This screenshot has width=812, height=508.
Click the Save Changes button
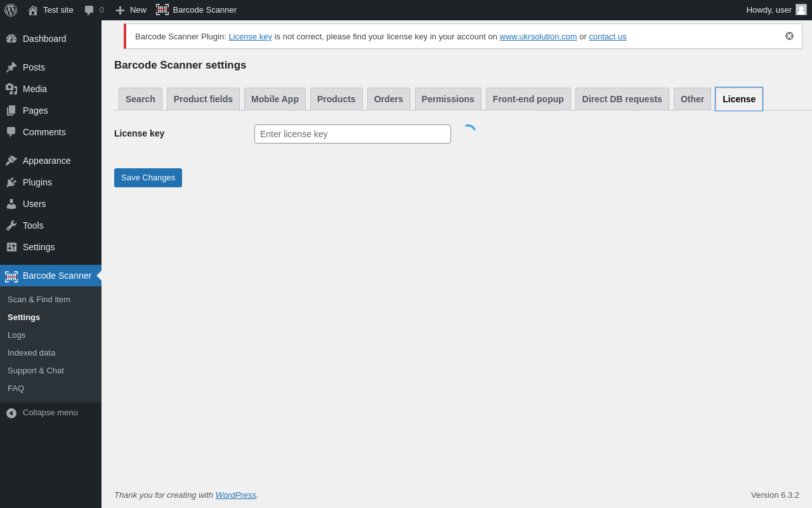148,178
